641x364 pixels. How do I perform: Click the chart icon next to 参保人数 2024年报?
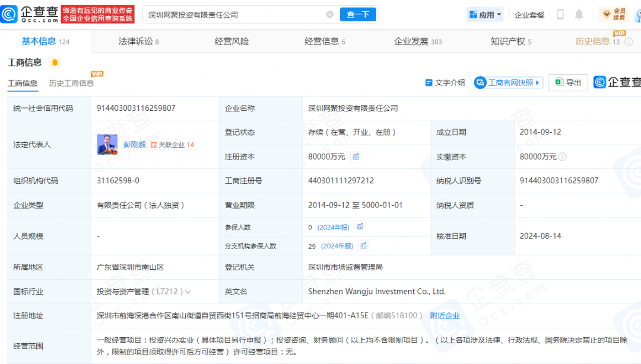360,226
